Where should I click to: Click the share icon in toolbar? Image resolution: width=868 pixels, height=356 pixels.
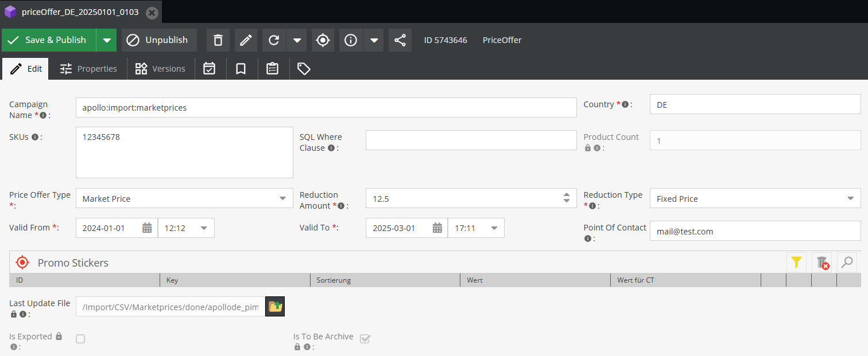coord(400,40)
